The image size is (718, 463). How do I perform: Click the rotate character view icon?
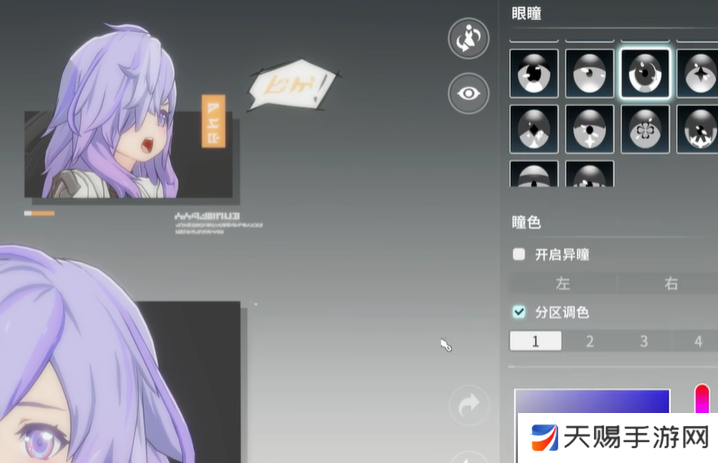(x=468, y=38)
